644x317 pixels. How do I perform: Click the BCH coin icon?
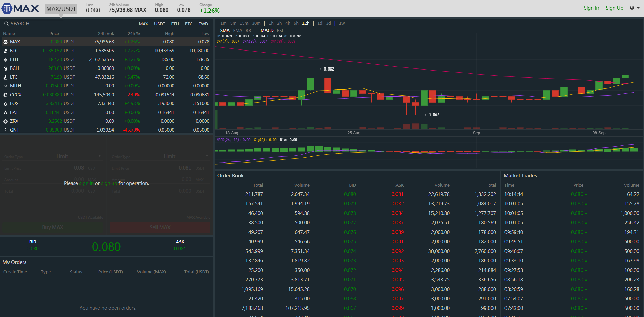pyautogui.click(x=5, y=68)
